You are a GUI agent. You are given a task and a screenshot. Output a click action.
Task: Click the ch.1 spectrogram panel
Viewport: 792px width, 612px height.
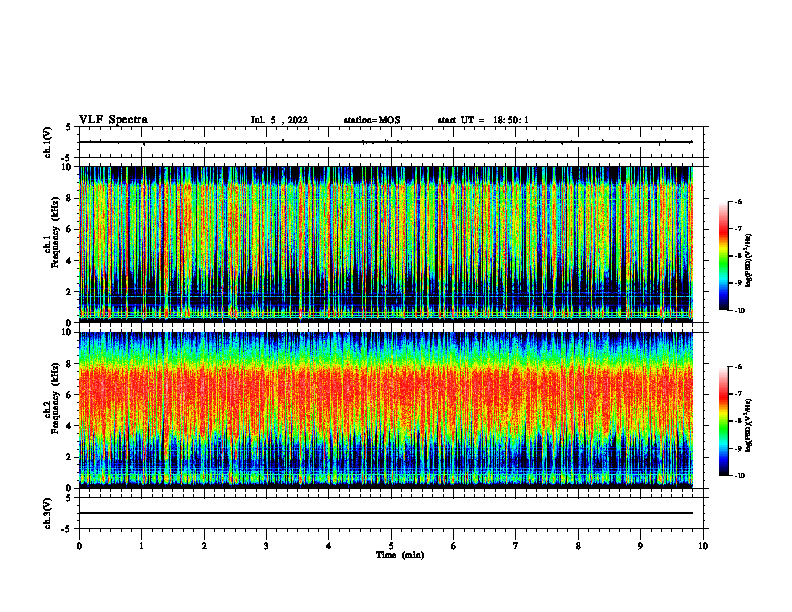point(386,244)
